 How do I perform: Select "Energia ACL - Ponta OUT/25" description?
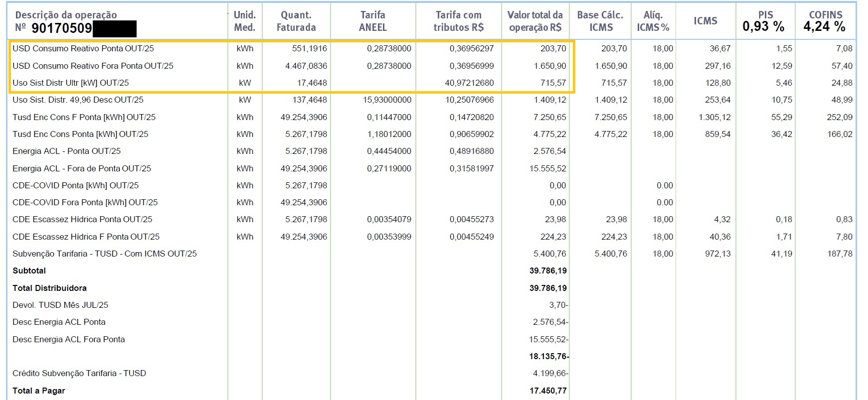66,151
